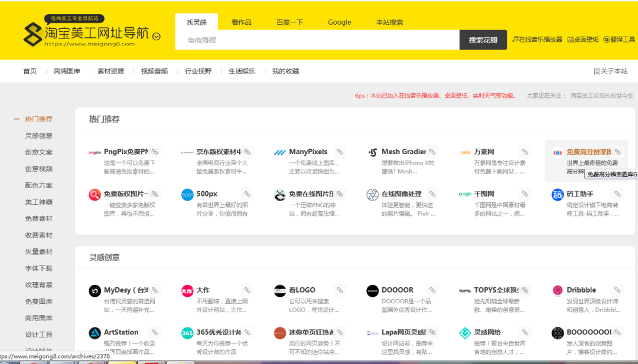Image resolution: width=638 pixels, height=364 pixels.
Task: Open the 视频音频 navigation menu
Action: click(154, 71)
